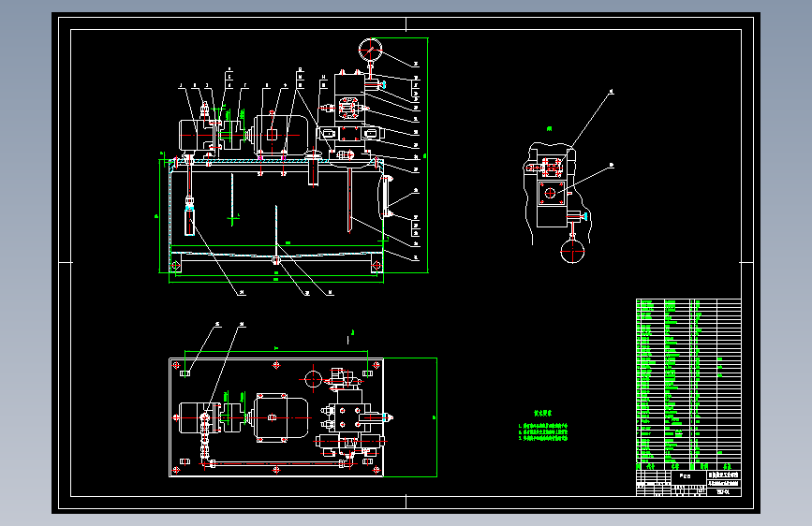812x526 pixels.
Task: Click the square flange in the partial side view
Action: click(x=551, y=193)
